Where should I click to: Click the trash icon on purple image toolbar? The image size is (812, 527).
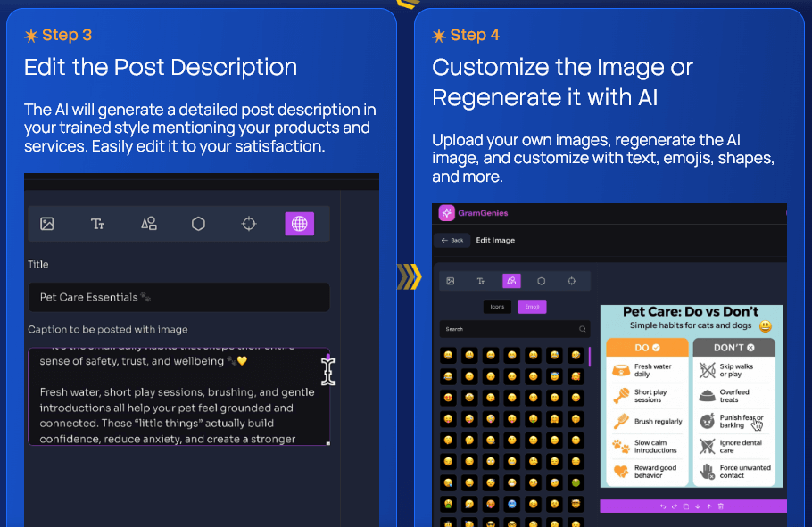pos(721,506)
